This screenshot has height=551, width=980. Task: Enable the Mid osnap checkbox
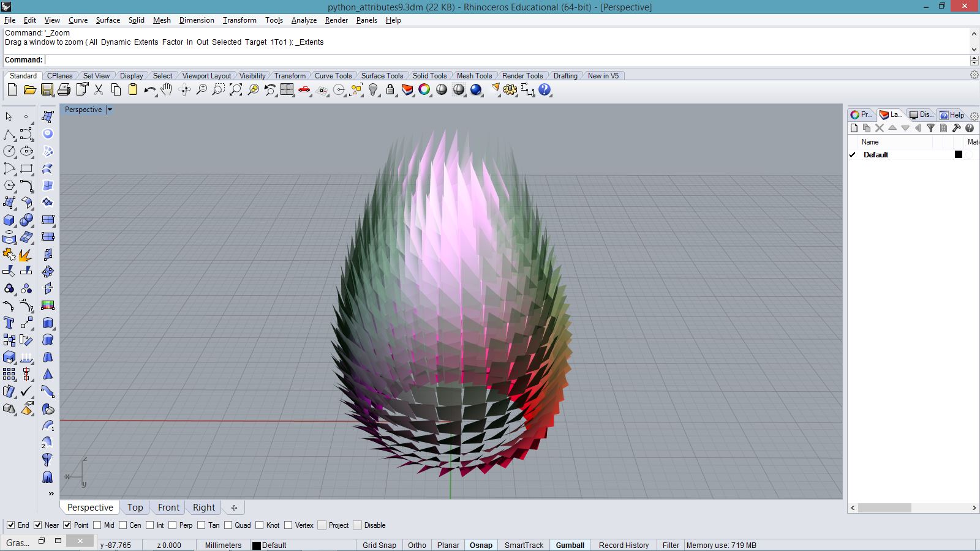pos(97,525)
